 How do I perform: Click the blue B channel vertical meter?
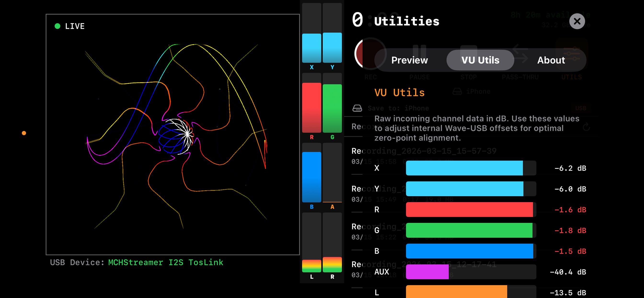coord(311,173)
